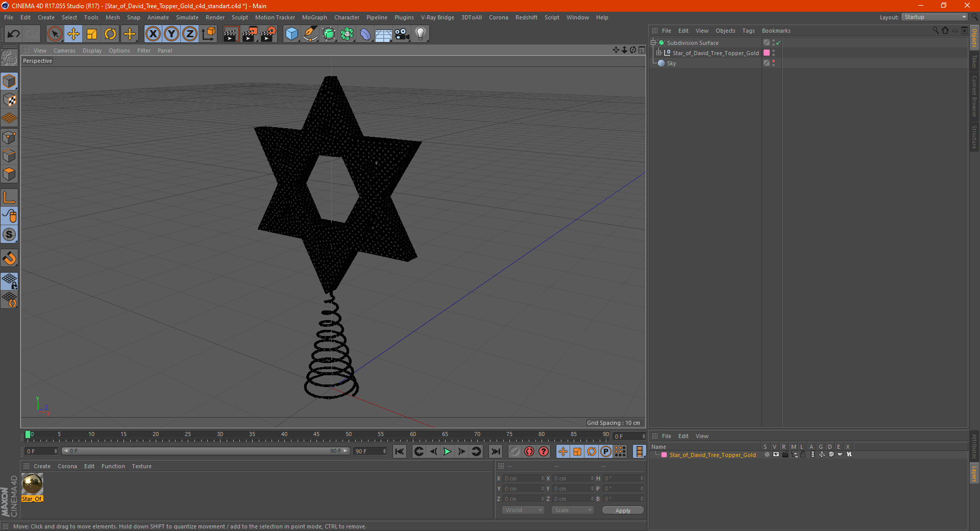Toggle the Snap S icon

pyautogui.click(x=9, y=235)
